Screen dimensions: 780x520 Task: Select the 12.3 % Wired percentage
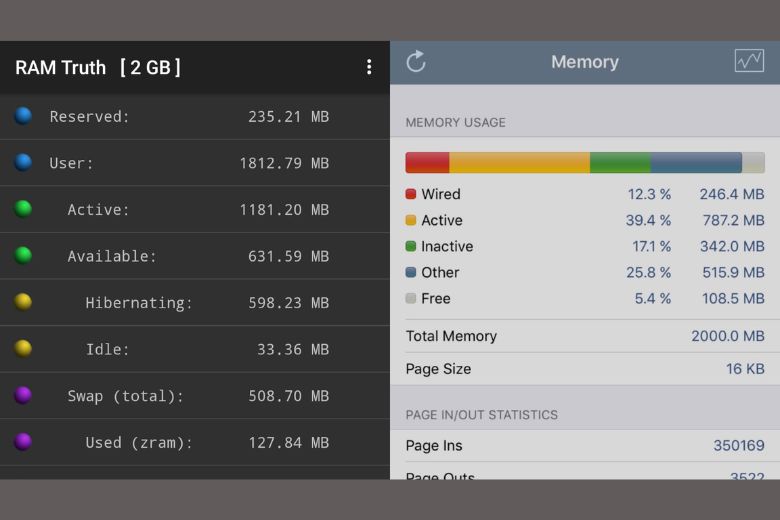[649, 194]
